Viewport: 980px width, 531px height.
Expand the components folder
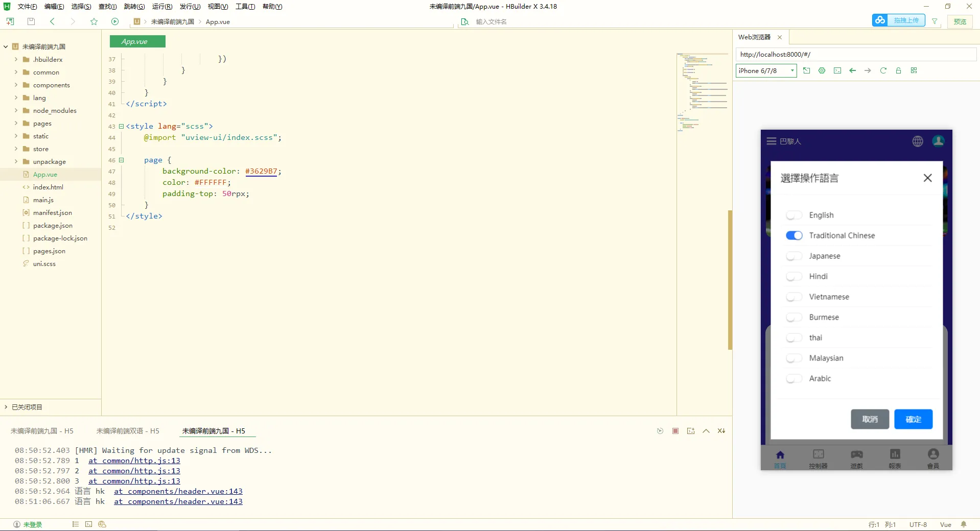click(x=16, y=85)
